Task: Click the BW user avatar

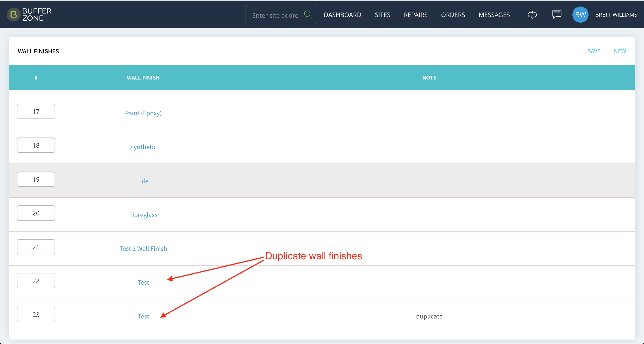Action: (580, 15)
